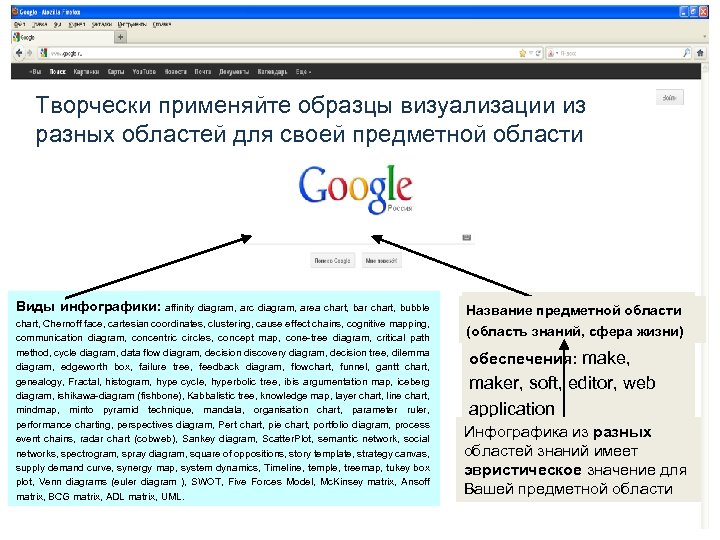Viewport: 720px width, 540px height.
Task: Open the Файл menu
Action: click(x=20, y=24)
